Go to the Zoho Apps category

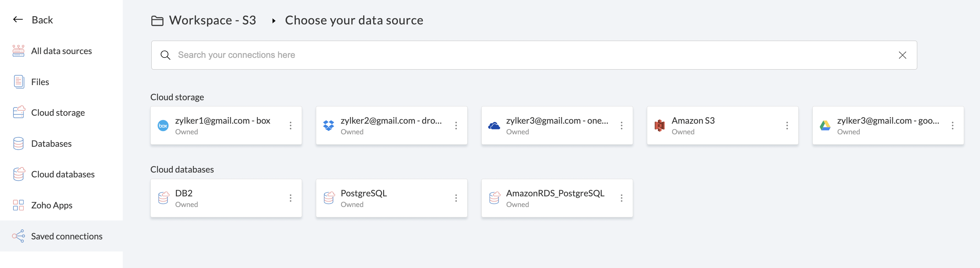(x=51, y=205)
